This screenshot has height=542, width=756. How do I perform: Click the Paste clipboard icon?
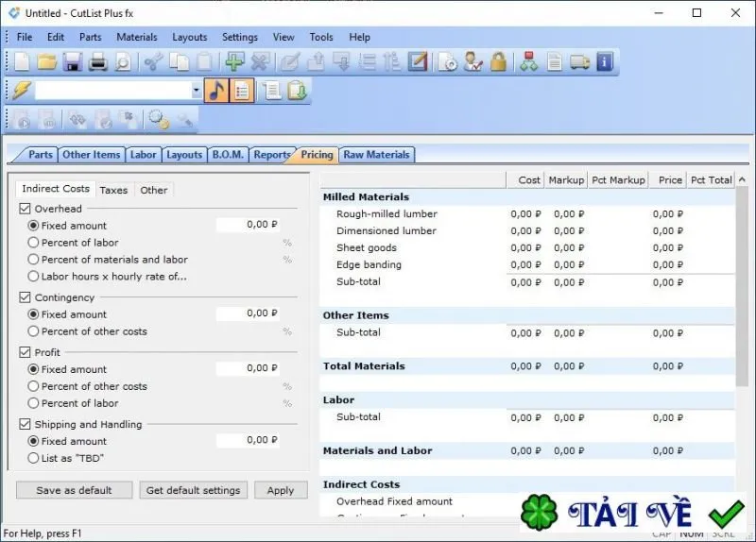point(204,62)
